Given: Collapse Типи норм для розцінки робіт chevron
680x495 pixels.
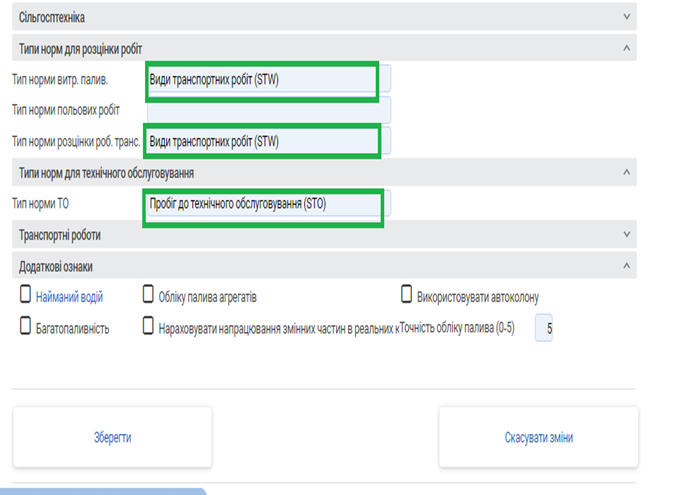Looking at the screenshot, I should [627, 47].
